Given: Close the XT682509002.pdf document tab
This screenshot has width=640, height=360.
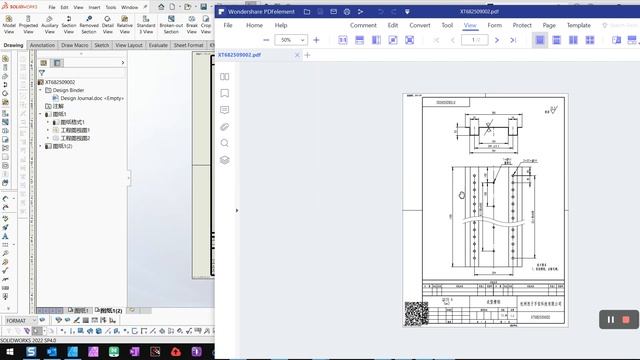Looking at the screenshot, I should click(x=297, y=55).
